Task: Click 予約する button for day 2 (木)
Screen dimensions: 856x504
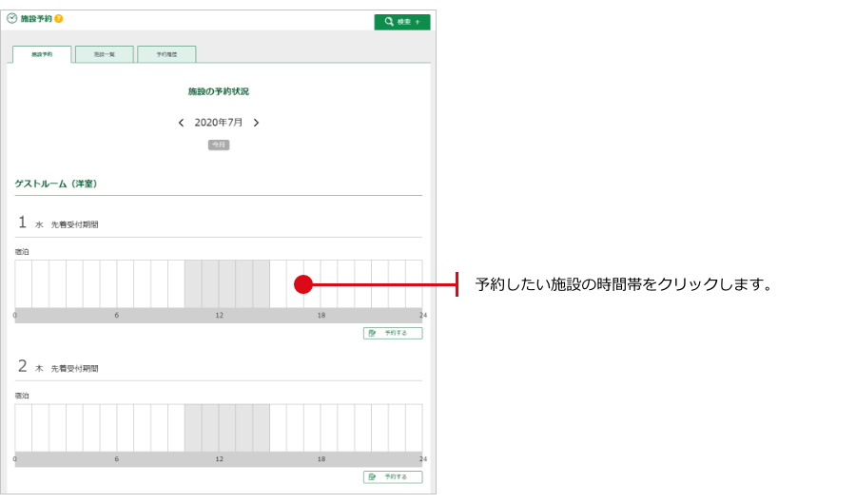Action: coord(392,477)
